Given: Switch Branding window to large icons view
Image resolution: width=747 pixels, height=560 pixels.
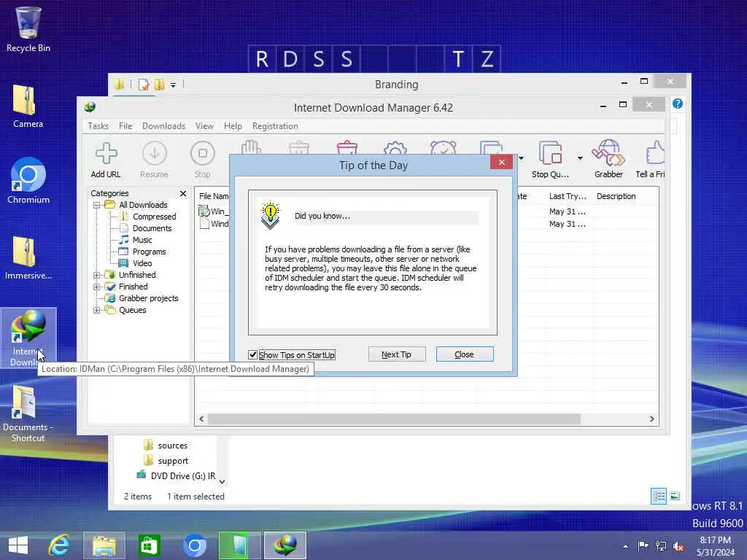Looking at the screenshot, I should pyautogui.click(x=675, y=496).
